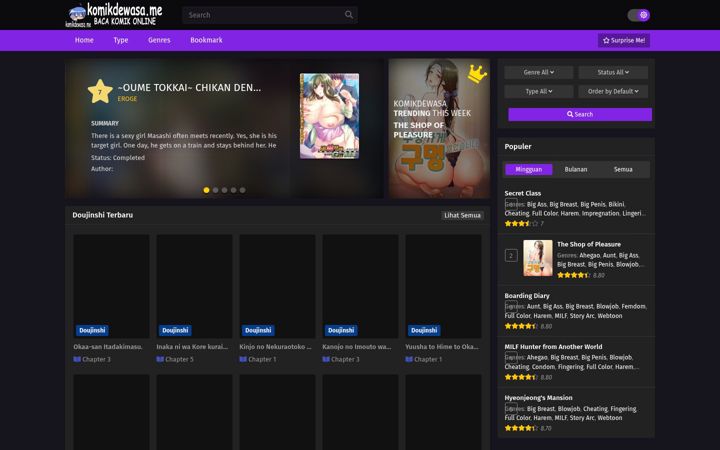Click the purple Search filter button
The image size is (720, 450).
[x=579, y=114]
